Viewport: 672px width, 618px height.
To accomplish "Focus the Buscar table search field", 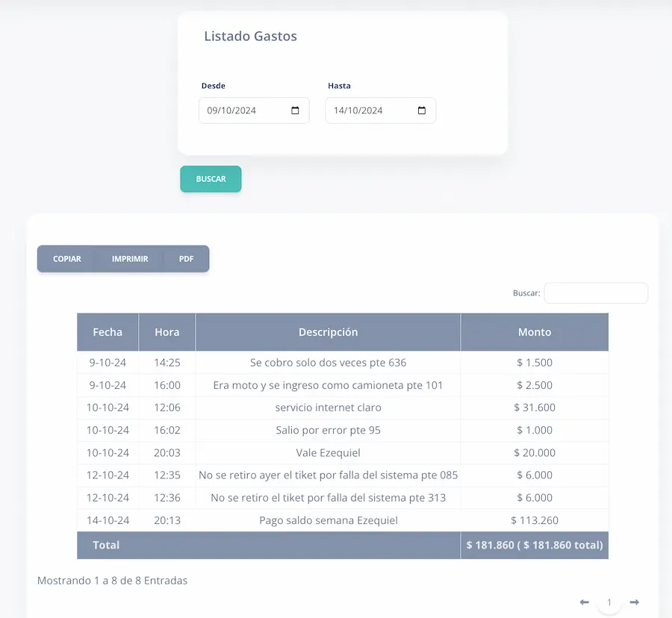I will click(595, 293).
